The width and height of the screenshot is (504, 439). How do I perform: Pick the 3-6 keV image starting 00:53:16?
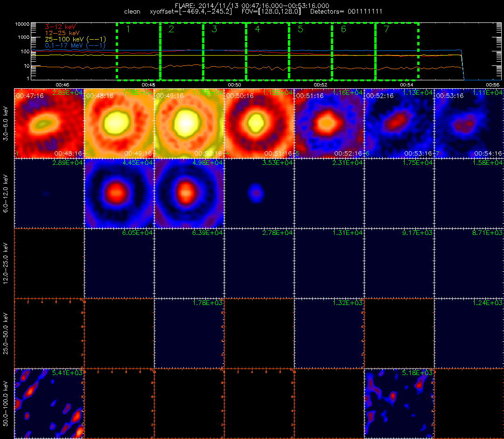pyautogui.click(x=469, y=123)
